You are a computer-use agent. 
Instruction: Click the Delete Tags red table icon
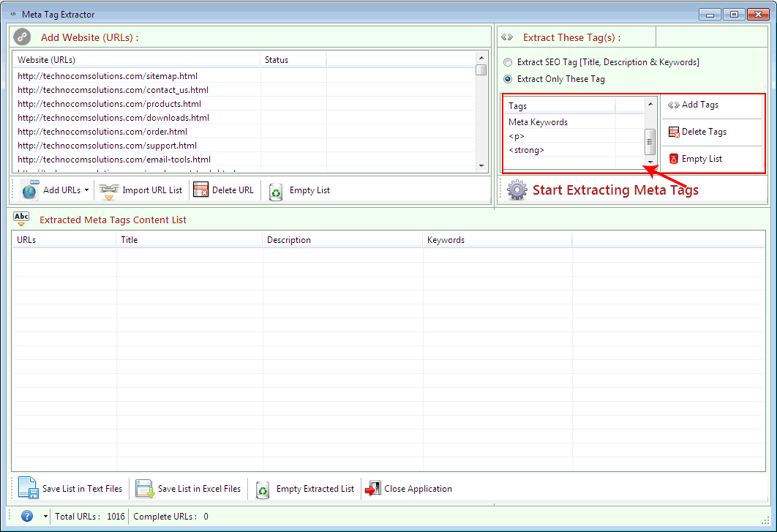(x=674, y=132)
